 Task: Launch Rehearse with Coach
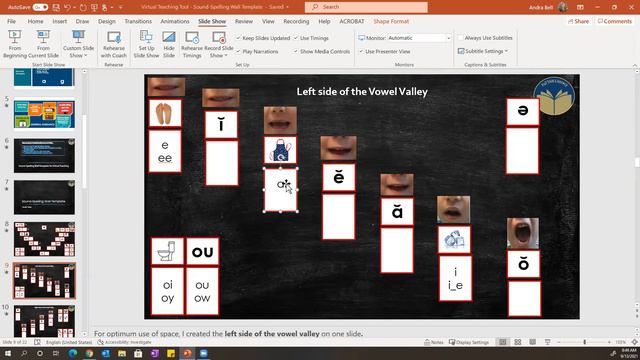(x=114, y=44)
